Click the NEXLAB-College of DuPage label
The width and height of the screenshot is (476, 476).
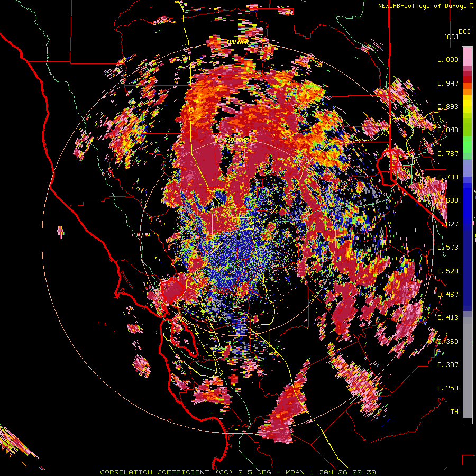point(422,6)
